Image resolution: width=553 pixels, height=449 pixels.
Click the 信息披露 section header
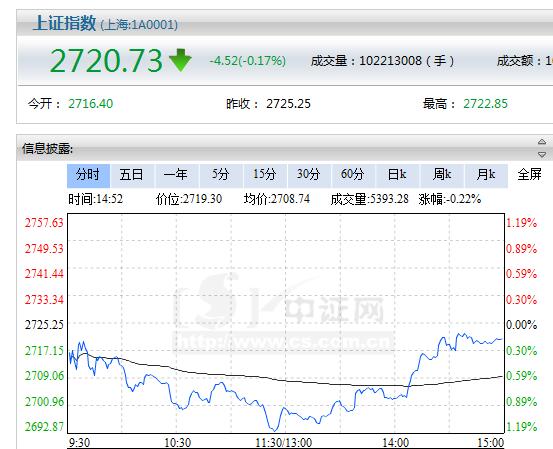pos(48,149)
